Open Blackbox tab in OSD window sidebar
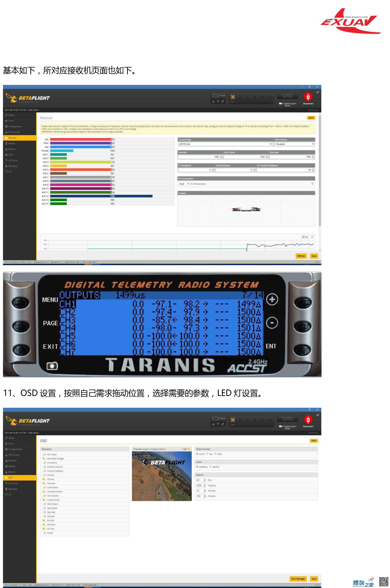Image resolution: width=390 pixels, height=588 pixels. point(20,489)
